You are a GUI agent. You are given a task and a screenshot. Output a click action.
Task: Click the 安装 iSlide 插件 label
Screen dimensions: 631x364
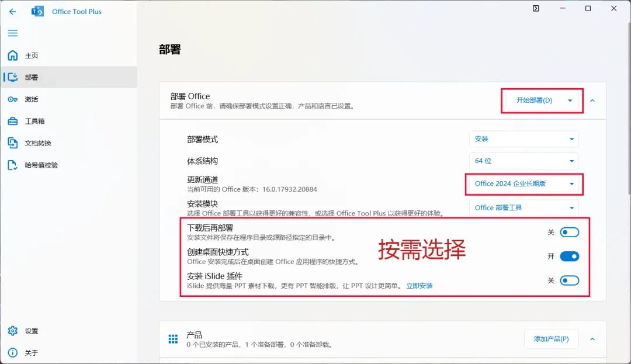(x=214, y=276)
